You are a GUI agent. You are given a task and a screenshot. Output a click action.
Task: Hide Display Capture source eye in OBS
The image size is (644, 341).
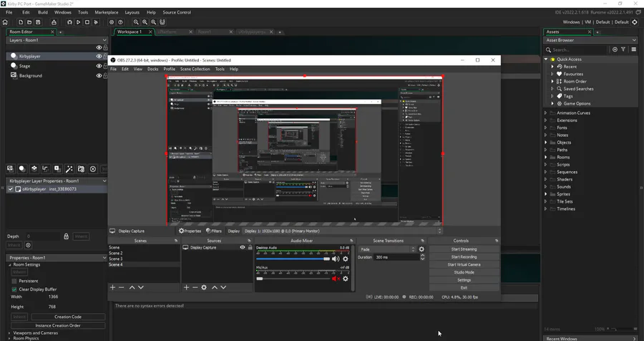243,247
